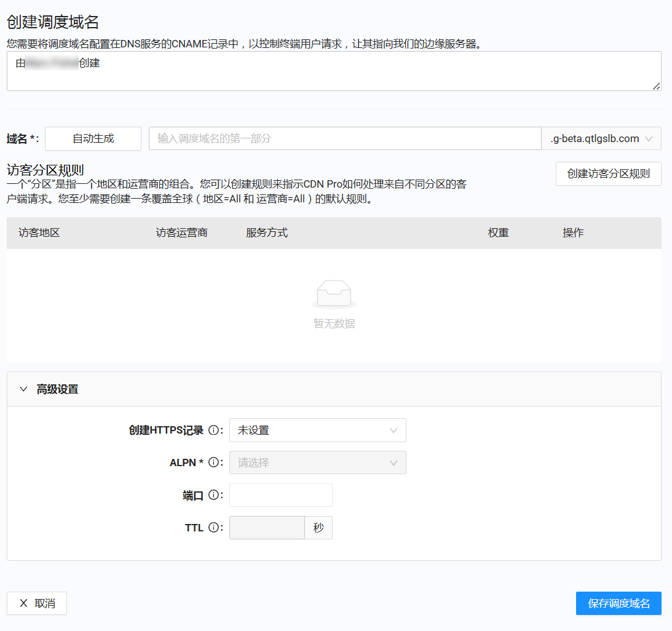Click the 自动生成 button
Screen dimensions: 672x631
[x=93, y=138]
